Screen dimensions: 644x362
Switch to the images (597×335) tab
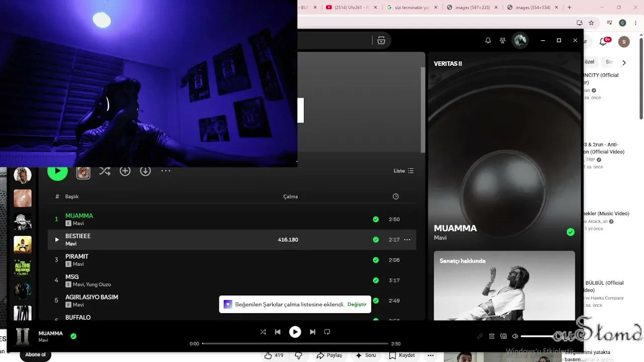(472, 8)
